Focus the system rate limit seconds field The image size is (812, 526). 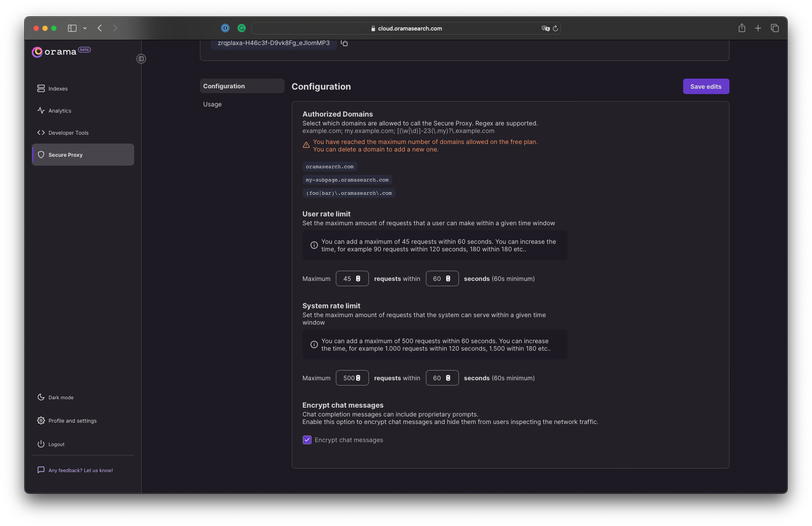[x=442, y=378]
